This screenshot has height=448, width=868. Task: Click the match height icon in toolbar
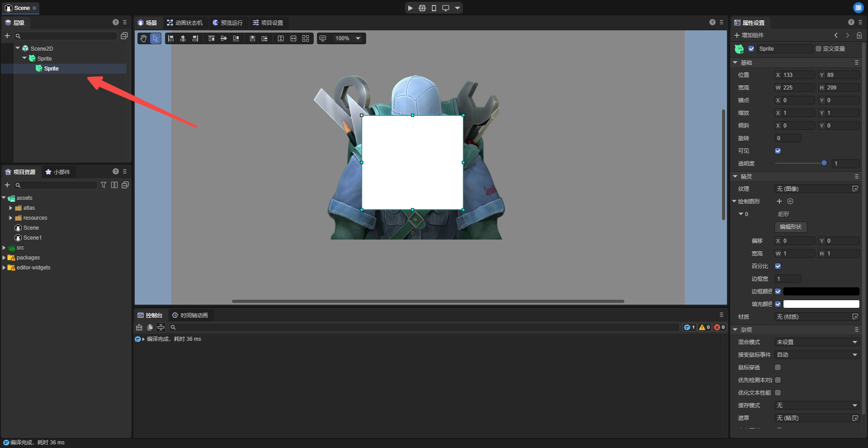point(281,38)
